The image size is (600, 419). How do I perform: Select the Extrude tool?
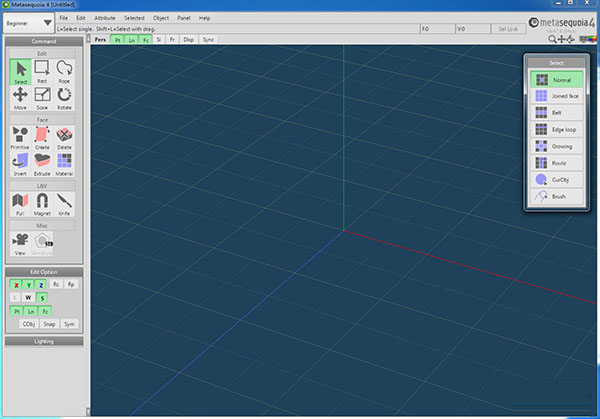42,164
